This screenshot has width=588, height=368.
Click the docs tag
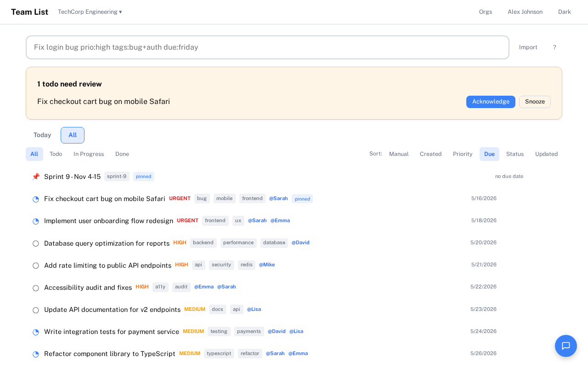(x=218, y=310)
